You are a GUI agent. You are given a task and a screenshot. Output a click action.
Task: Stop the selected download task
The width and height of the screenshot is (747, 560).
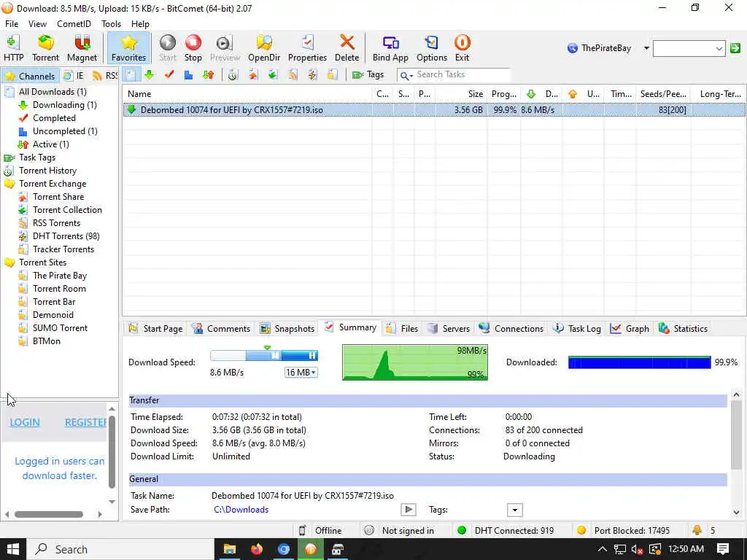click(193, 48)
